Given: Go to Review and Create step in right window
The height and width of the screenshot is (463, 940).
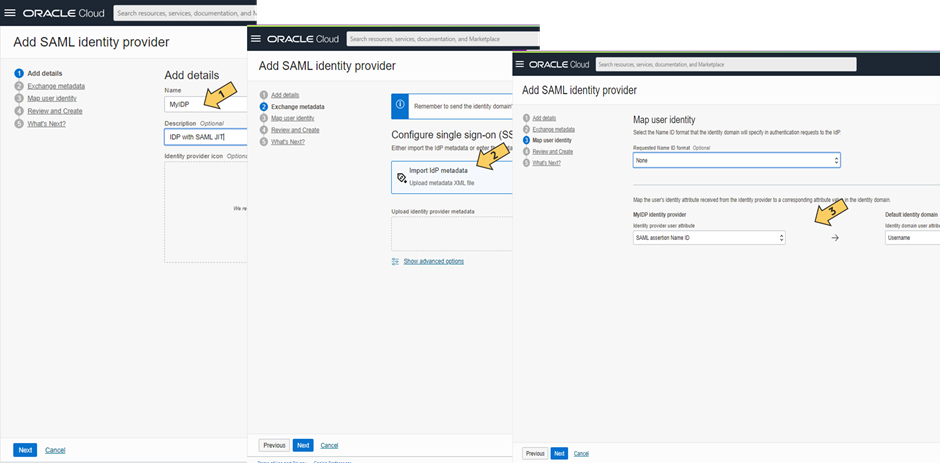Looking at the screenshot, I should pos(553,152).
